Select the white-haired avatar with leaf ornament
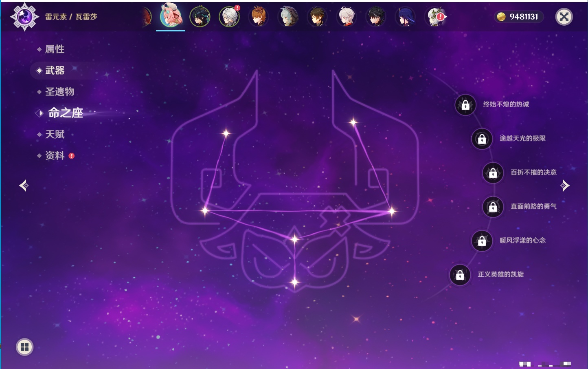This screenshot has height=369, width=588. [435, 17]
